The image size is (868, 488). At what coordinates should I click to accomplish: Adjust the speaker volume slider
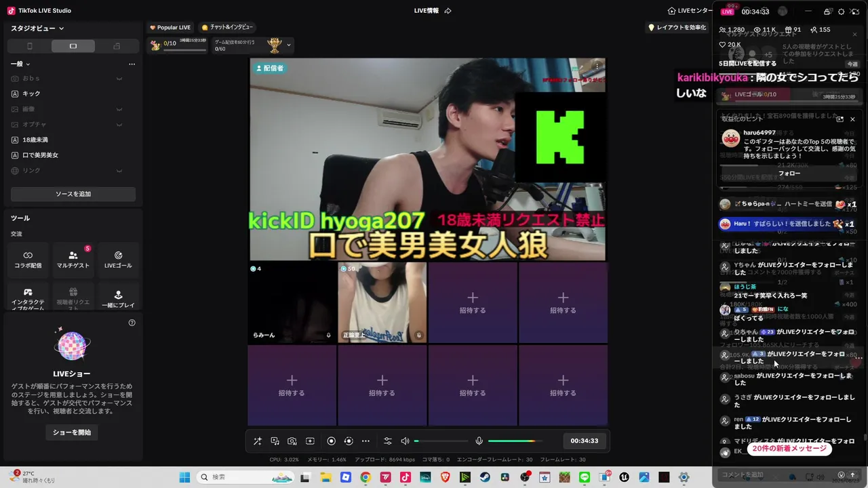click(441, 441)
